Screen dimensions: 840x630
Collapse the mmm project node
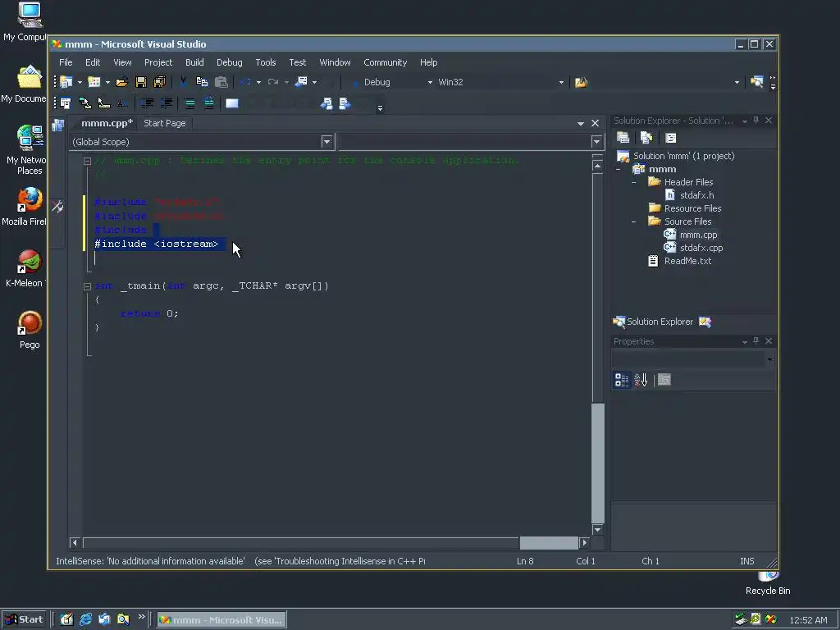pyautogui.click(x=619, y=169)
